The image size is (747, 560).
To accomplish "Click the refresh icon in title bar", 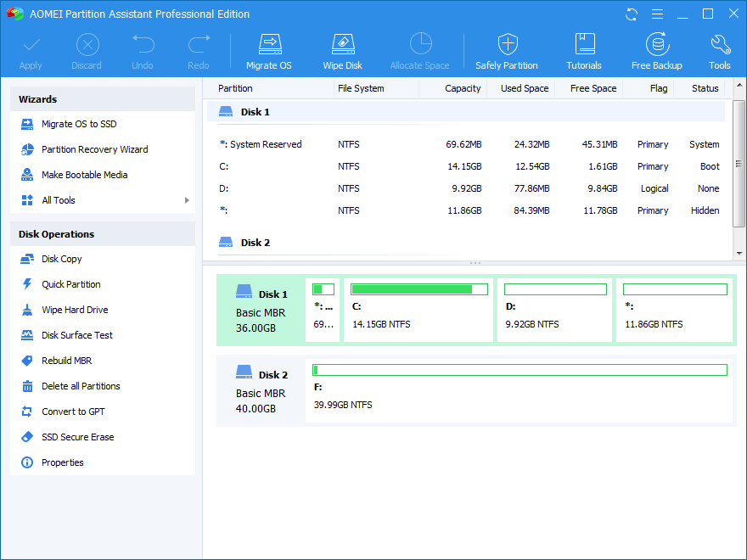I will (x=632, y=14).
